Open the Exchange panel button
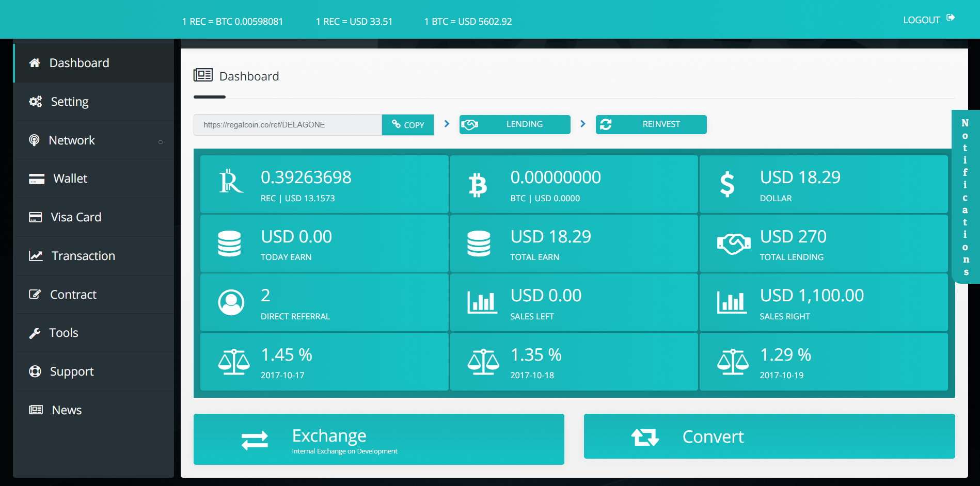 pyautogui.click(x=379, y=439)
